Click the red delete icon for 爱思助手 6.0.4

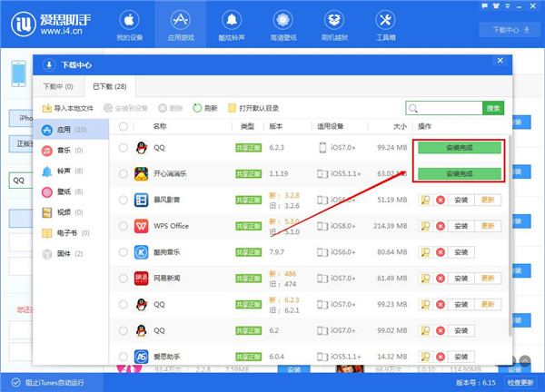[x=441, y=357]
